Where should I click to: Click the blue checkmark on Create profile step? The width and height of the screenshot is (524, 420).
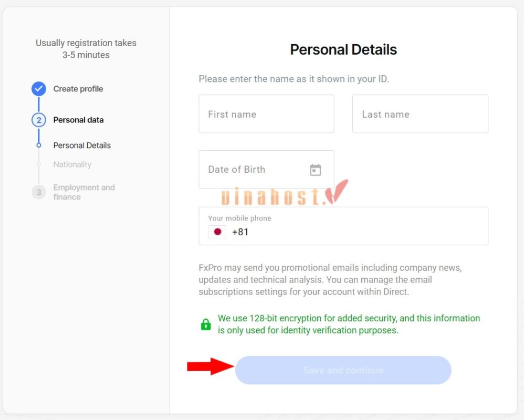38,89
